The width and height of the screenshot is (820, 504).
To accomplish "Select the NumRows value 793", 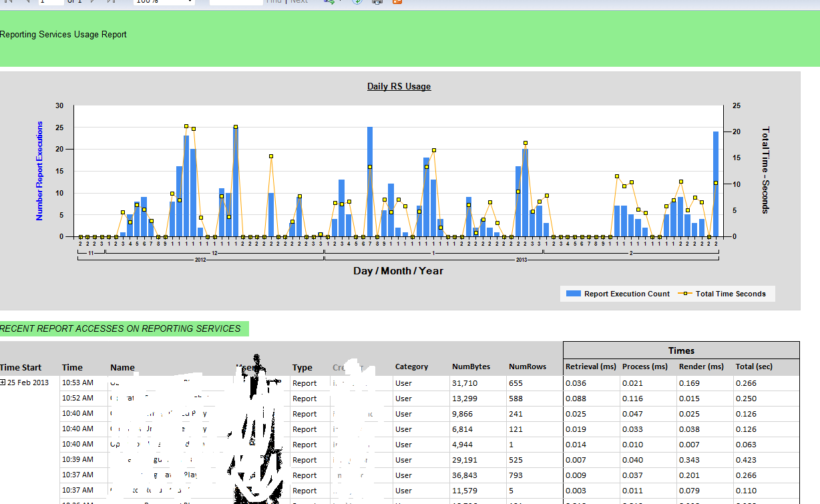I will click(x=516, y=475).
